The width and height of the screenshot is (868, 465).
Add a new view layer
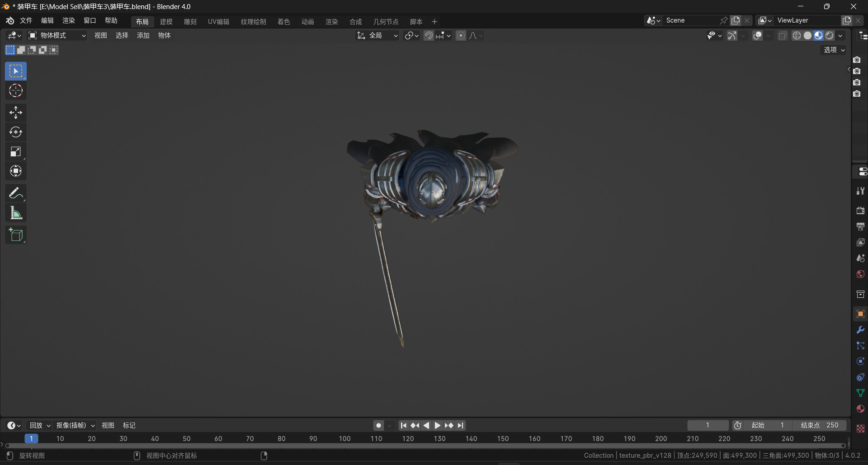click(847, 20)
